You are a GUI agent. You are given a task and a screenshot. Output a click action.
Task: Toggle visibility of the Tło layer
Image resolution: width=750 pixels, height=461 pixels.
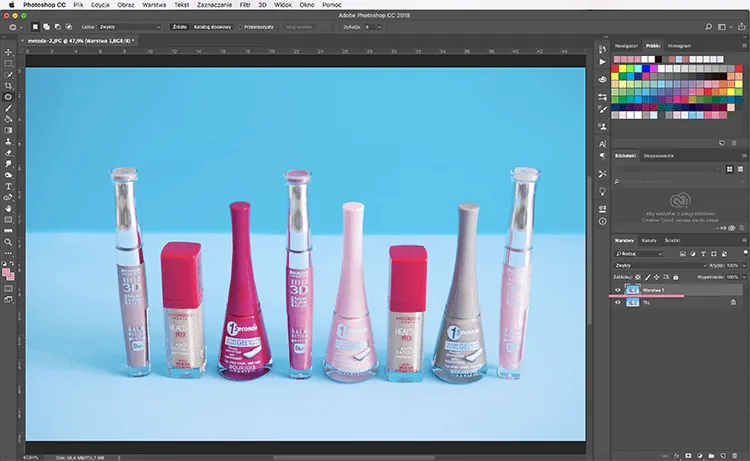(617, 304)
